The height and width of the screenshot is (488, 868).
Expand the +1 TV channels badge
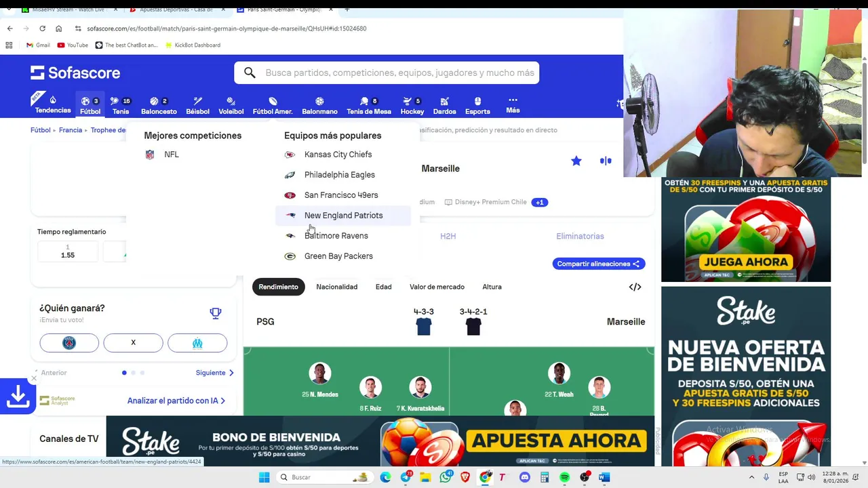point(540,202)
